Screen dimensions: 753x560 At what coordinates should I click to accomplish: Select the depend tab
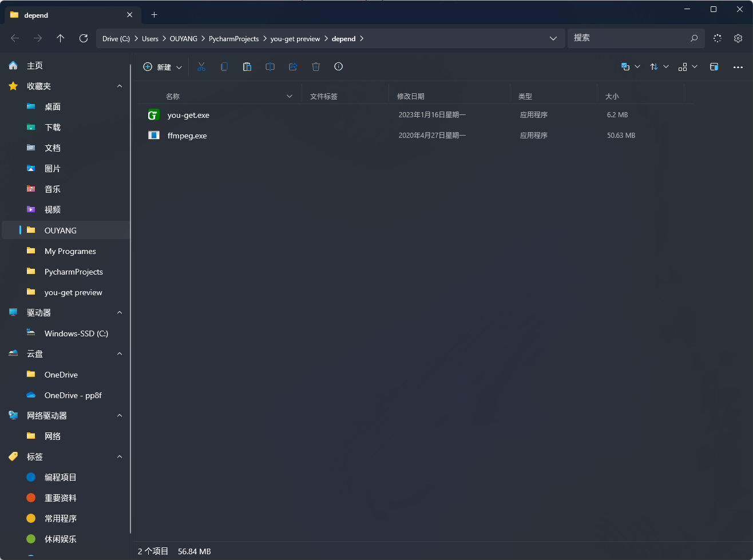click(x=72, y=15)
